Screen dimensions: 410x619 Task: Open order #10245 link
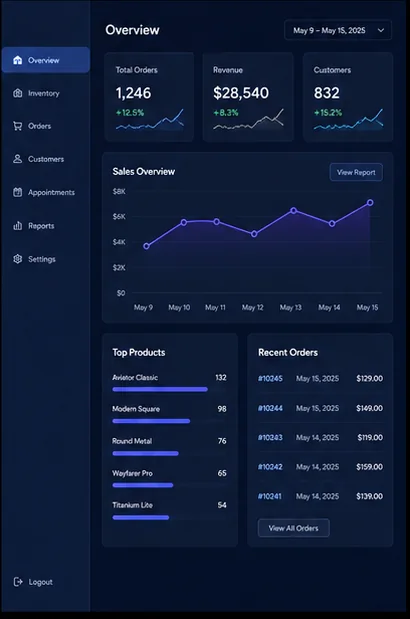[270, 378]
